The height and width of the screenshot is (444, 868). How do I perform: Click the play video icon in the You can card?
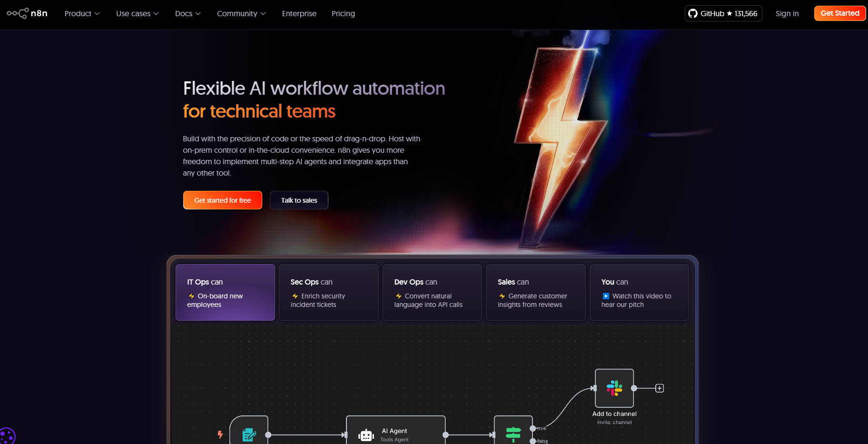pyautogui.click(x=606, y=296)
